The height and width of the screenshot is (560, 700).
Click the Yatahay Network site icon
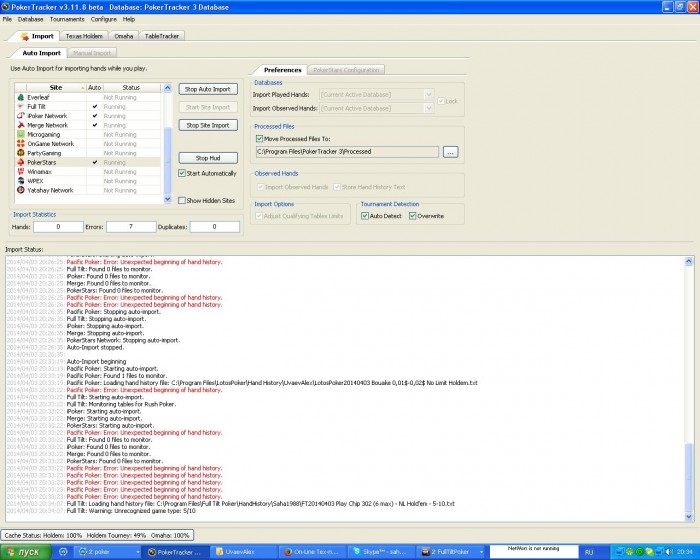21,190
